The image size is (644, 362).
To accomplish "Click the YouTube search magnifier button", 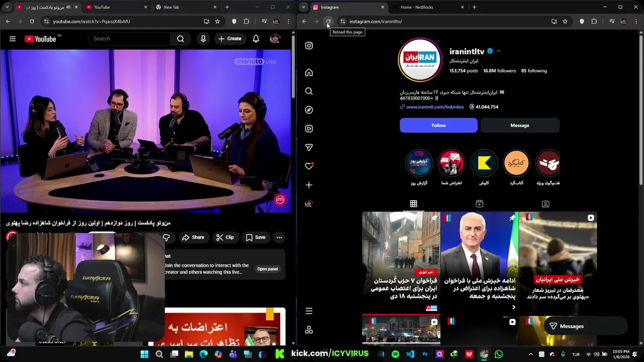I will (181, 39).
